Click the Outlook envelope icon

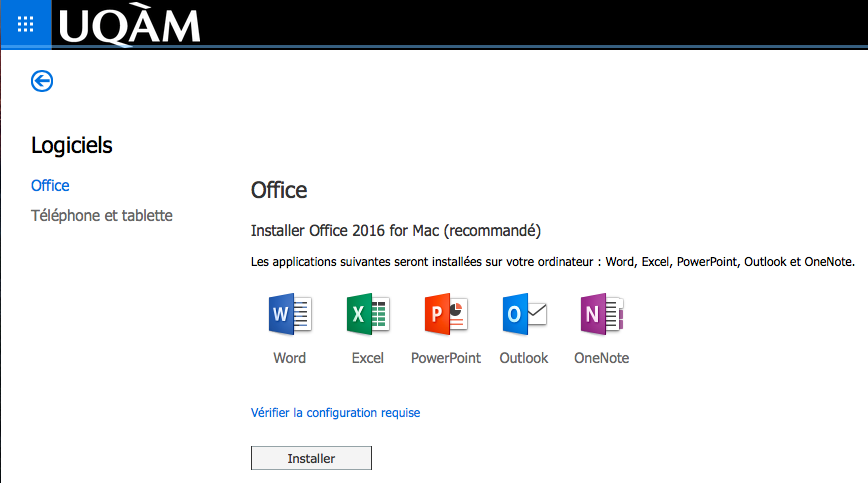pyautogui.click(x=524, y=315)
